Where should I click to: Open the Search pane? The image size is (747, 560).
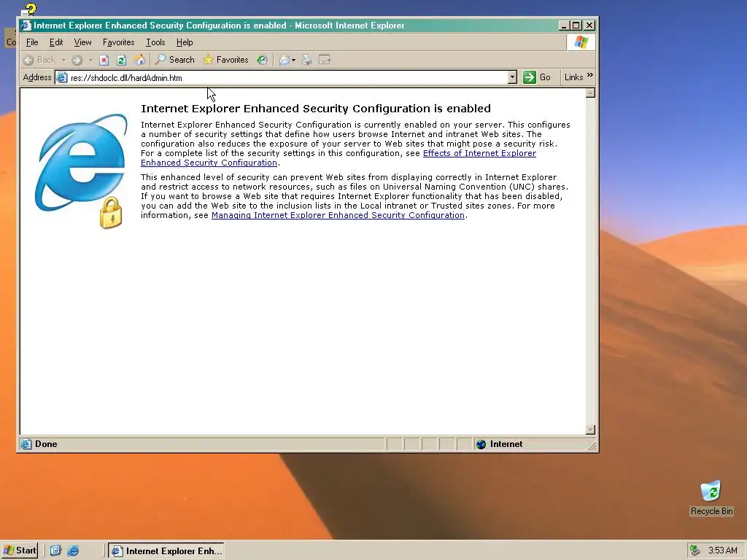[x=175, y=60]
